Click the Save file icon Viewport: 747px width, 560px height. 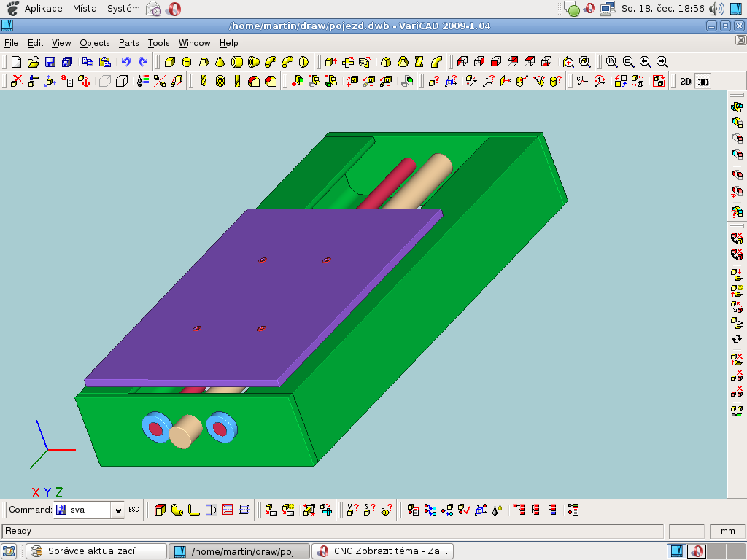tap(50, 62)
